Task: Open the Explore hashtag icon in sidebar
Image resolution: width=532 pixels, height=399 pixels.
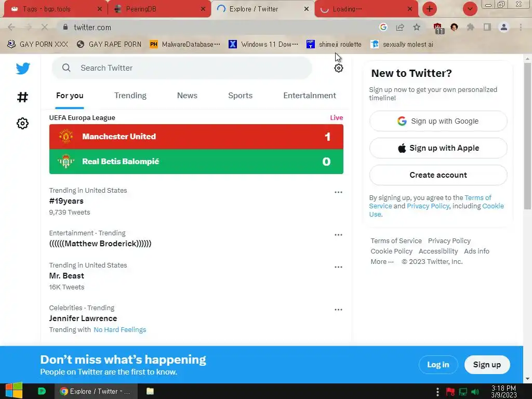Action: (22, 97)
